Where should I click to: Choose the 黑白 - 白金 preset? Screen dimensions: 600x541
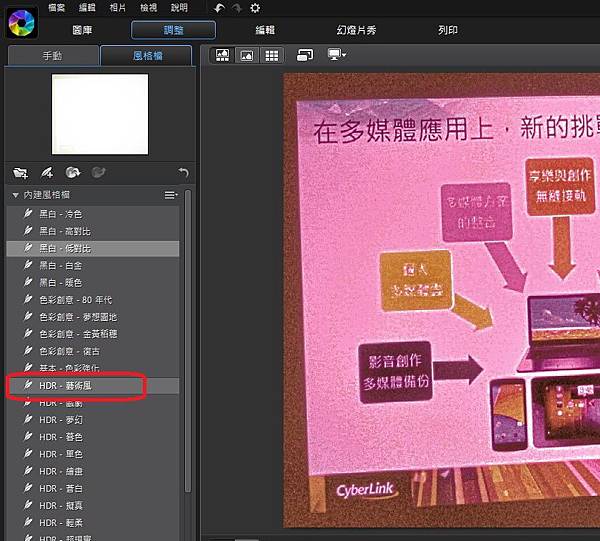(x=93, y=266)
